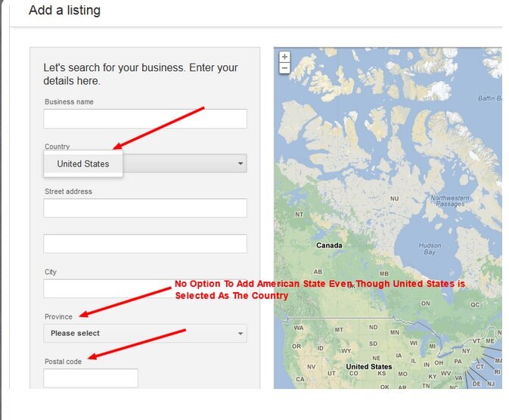This screenshot has width=509, height=420.
Task: Zoom out on the map with minus button
Action: coord(284,68)
